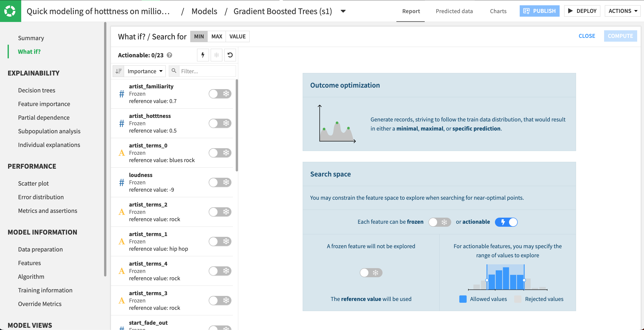Click the text type icon beside artist_terms_0

pos(122,153)
